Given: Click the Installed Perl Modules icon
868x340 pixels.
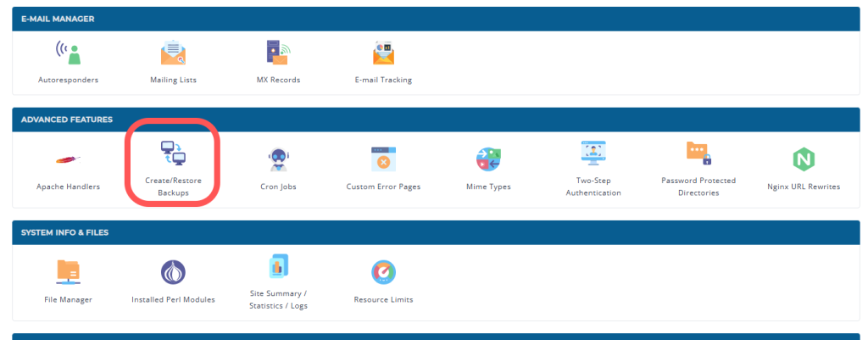Looking at the screenshot, I should click(x=173, y=271).
